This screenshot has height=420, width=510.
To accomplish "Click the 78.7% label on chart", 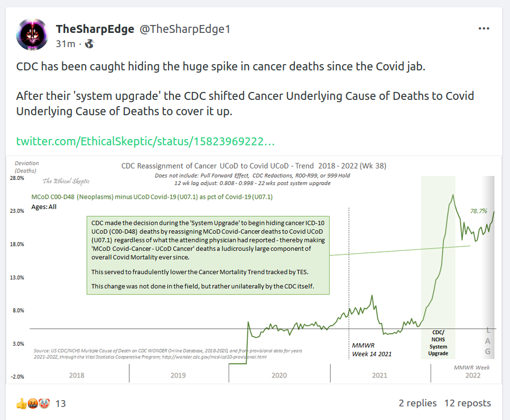I will (x=479, y=211).
